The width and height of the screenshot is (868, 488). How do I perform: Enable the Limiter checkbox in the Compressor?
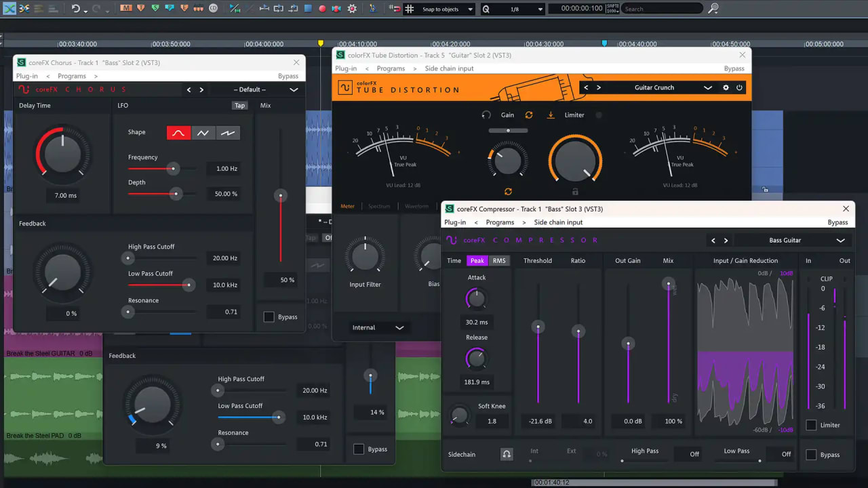click(811, 425)
